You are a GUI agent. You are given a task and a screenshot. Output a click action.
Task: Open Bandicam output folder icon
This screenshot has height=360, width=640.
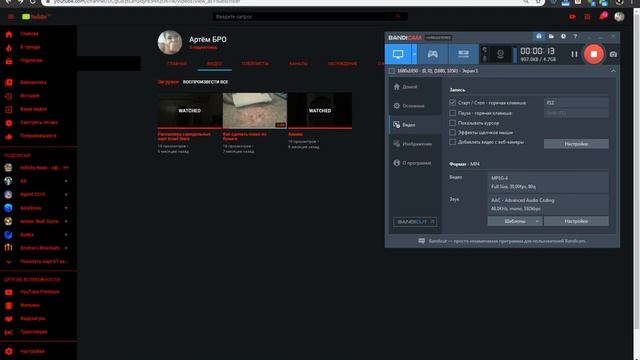[x=551, y=36]
